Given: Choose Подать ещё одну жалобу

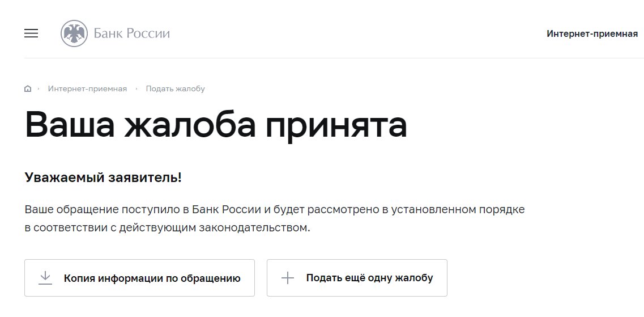Looking at the screenshot, I should [357, 278].
